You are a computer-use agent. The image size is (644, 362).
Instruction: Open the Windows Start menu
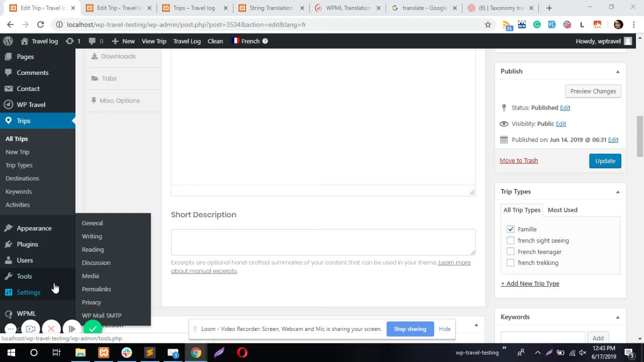pyautogui.click(x=11, y=352)
